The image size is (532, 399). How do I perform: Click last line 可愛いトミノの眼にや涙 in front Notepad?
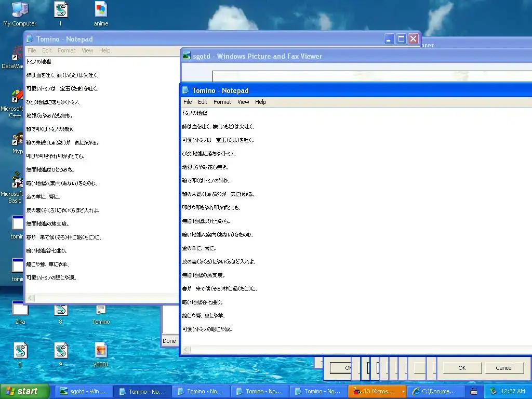[x=207, y=329]
